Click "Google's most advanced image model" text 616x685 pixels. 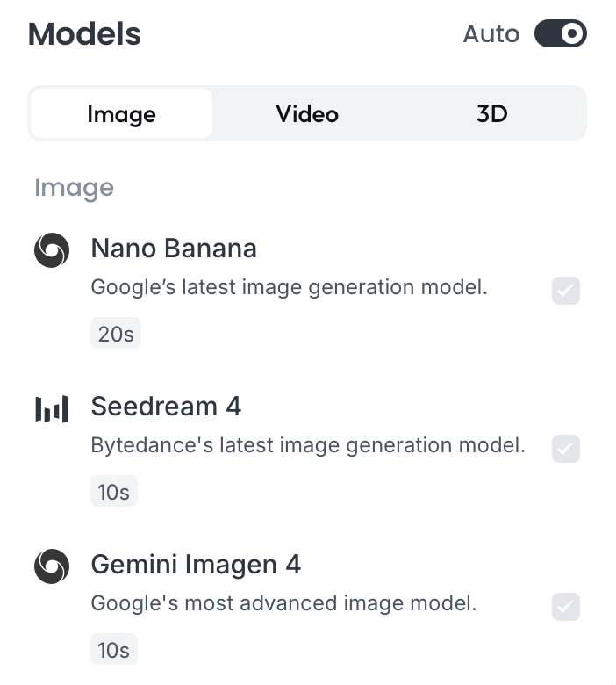click(x=283, y=603)
